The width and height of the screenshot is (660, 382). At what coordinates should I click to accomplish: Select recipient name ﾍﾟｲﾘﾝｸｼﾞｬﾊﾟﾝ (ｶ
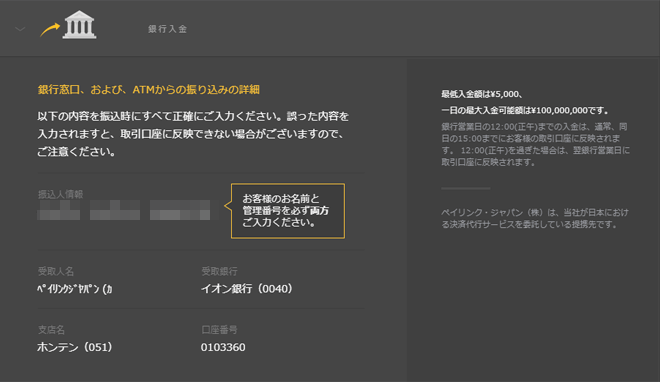coord(75,289)
